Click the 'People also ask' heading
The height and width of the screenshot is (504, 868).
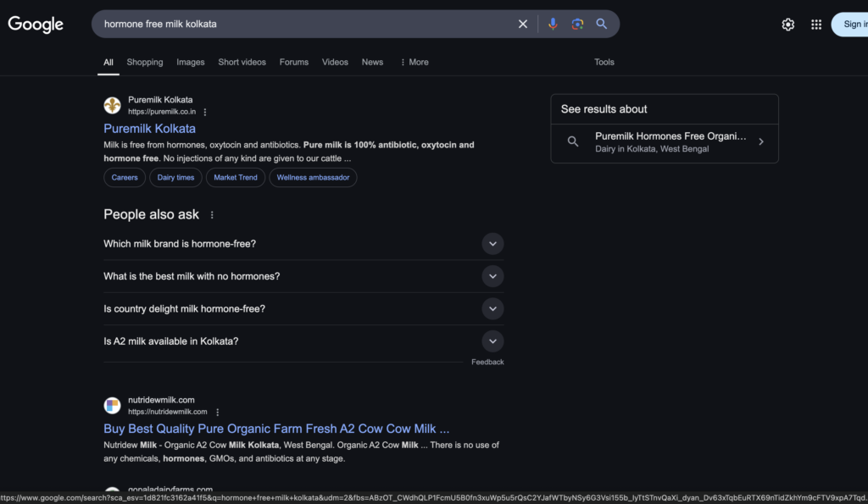tap(151, 214)
